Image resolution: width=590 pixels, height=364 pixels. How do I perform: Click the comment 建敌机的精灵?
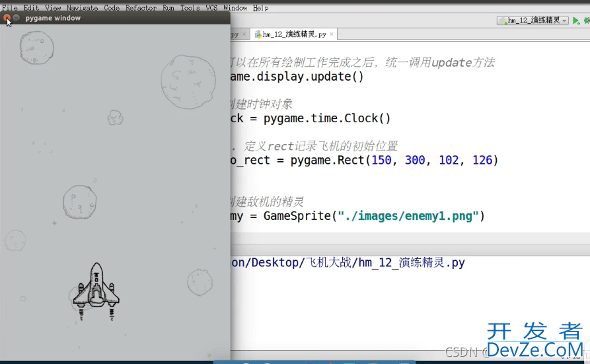click(x=267, y=201)
